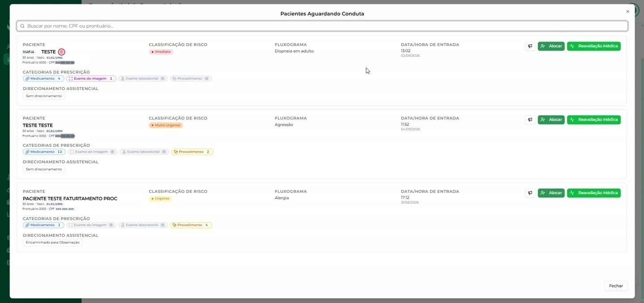Click the Pacientes Aguardando Conduta title
Image resolution: width=644 pixels, height=303 pixels.
point(322,14)
